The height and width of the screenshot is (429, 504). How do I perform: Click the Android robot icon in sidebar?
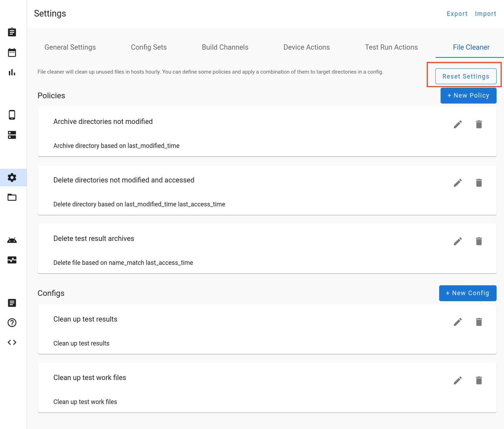click(x=12, y=240)
